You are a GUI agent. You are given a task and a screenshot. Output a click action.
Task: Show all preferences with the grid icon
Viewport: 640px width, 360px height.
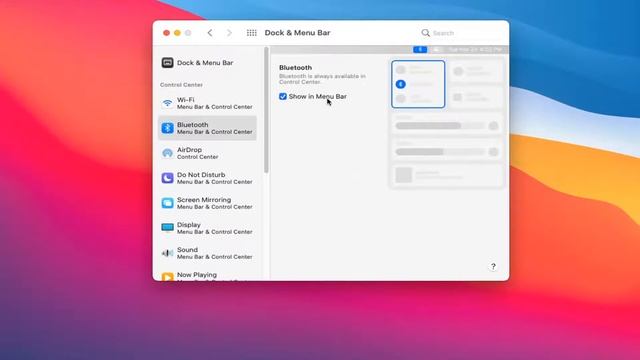(x=251, y=33)
